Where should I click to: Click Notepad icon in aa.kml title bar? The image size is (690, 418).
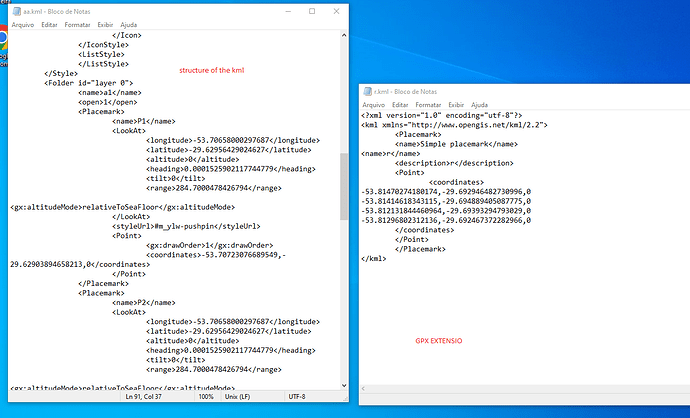[x=17, y=11]
